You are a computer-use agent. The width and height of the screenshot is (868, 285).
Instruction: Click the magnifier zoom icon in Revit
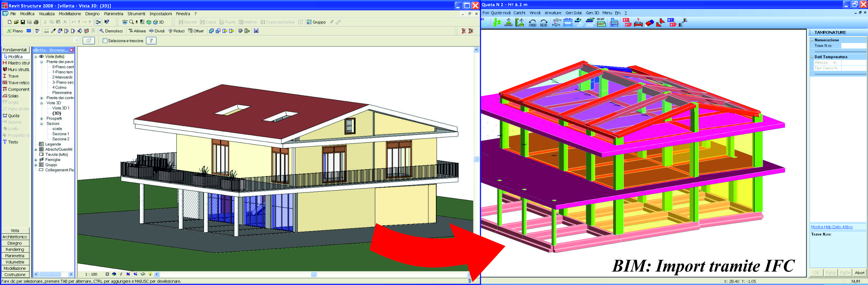coord(131,22)
